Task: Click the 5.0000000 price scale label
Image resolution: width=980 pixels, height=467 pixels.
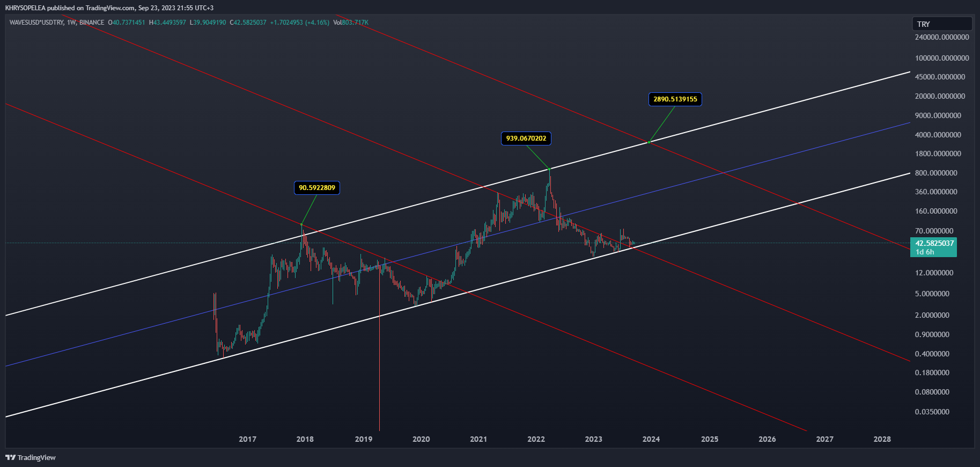Action: (932, 294)
